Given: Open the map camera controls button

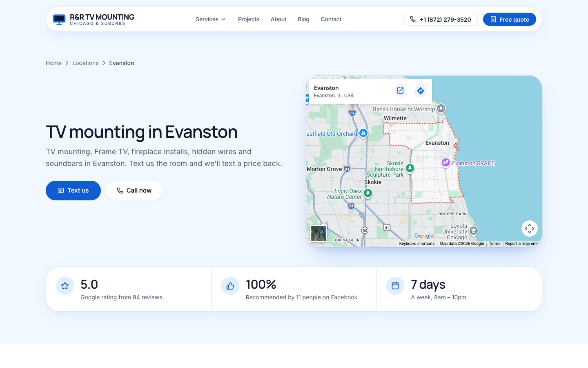Looking at the screenshot, I should click(x=530, y=229).
